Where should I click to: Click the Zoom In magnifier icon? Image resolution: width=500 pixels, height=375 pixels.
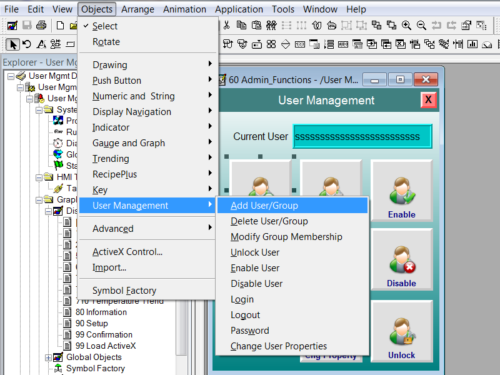click(406, 25)
